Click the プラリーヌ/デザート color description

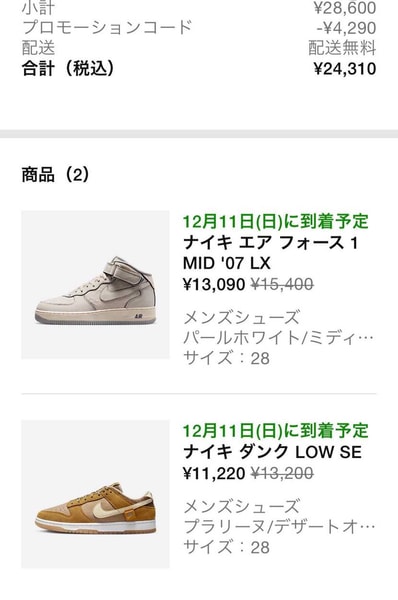point(279,527)
